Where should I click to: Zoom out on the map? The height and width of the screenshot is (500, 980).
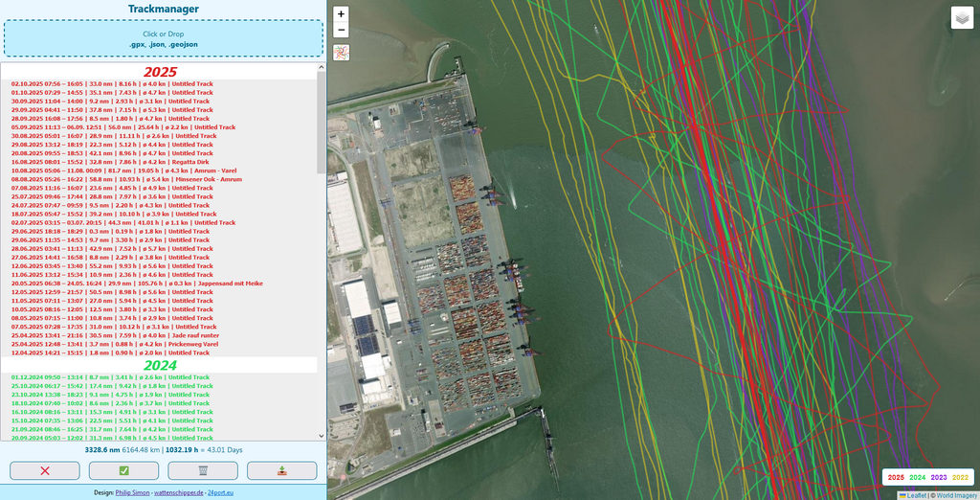click(x=341, y=30)
